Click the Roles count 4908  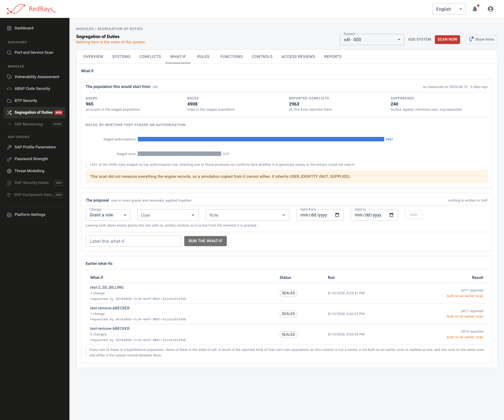click(193, 104)
